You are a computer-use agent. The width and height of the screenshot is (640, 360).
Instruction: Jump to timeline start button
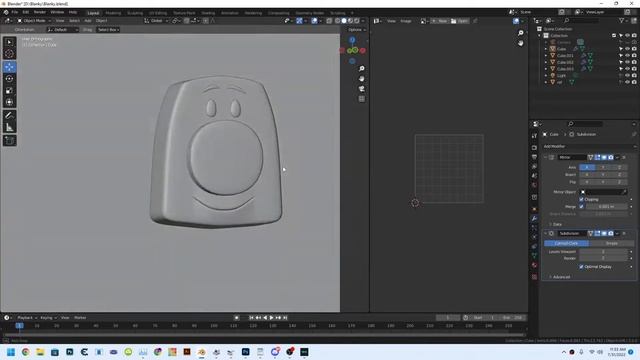click(x=251, y=318)
